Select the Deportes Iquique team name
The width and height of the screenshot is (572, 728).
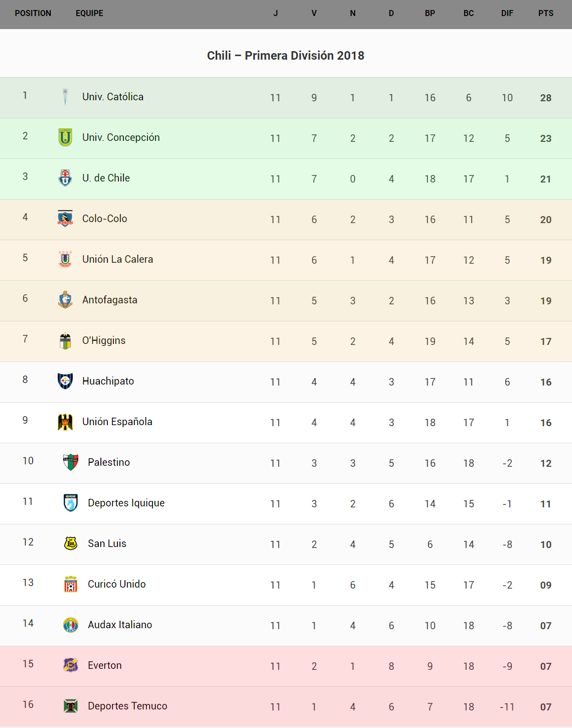click(x=126, y=503)
